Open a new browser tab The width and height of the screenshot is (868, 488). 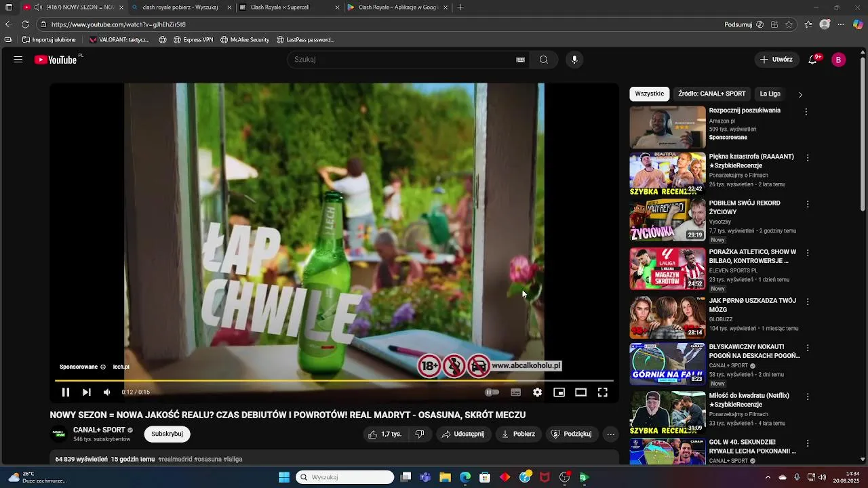click(x=460, y=7)
